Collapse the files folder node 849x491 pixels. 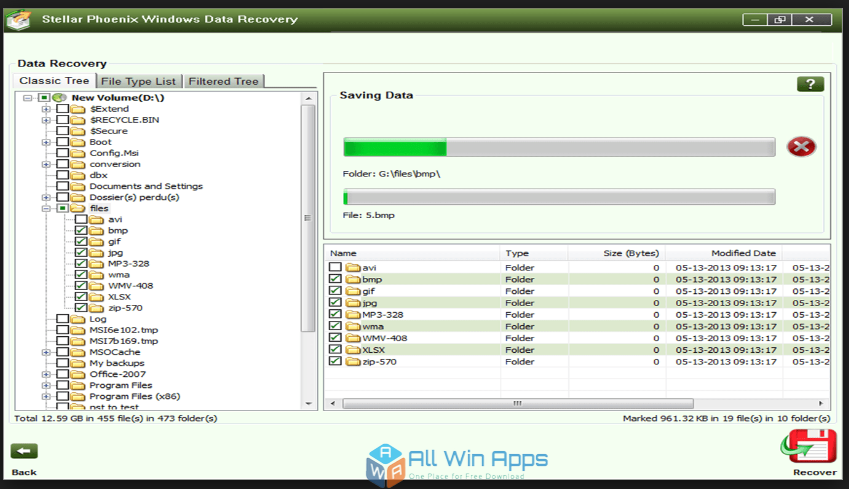pyautogui.click(x=46, y=208)
